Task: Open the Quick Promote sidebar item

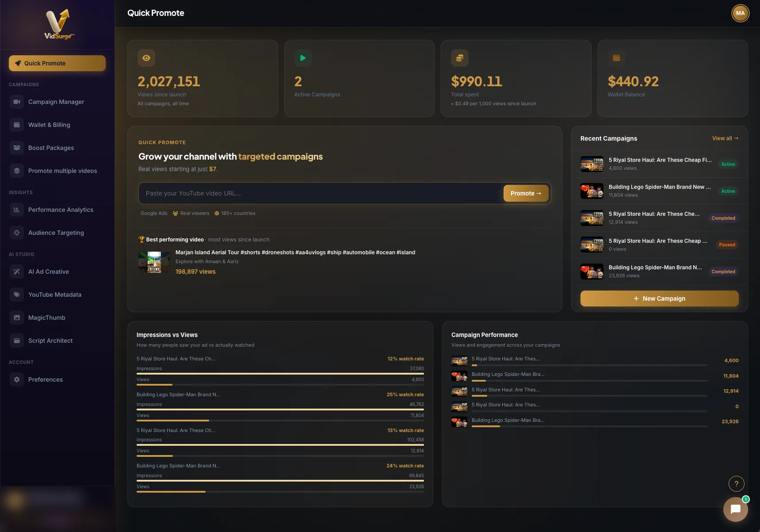Action: tap(57, 63)
